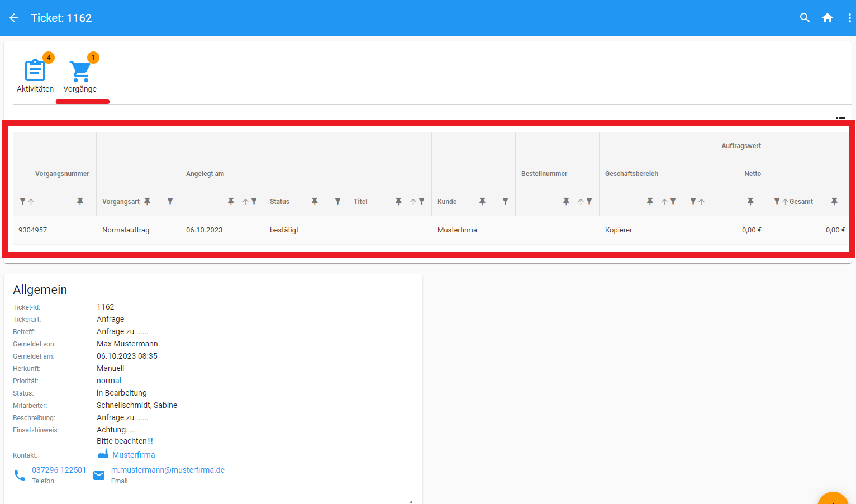Open filter for the Vorgangsart column

coord(170,201)
